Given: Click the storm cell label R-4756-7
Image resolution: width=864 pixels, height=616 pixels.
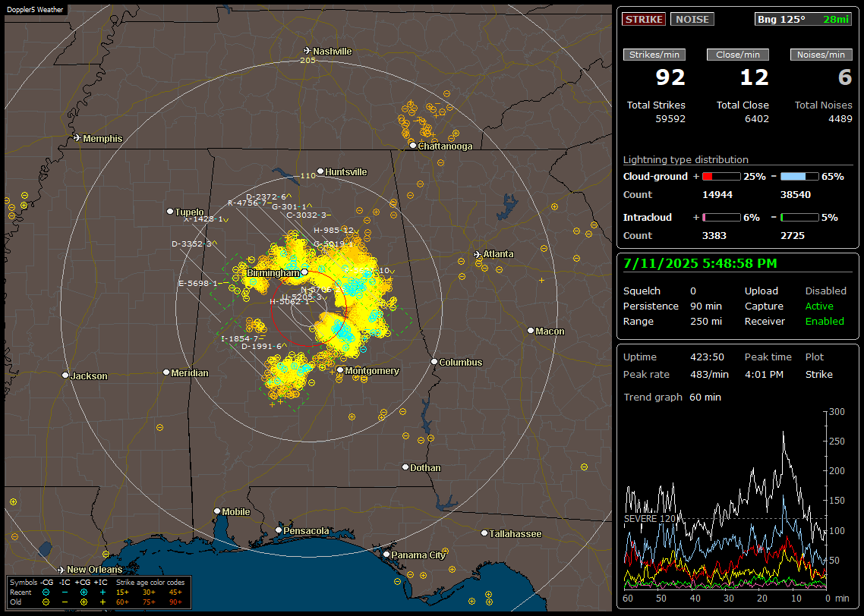Looking at the screenshot, I should pos(247,203).
